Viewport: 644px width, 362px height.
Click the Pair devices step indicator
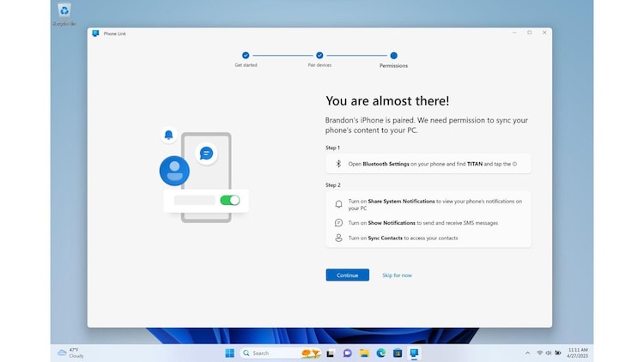click(319, 56)
